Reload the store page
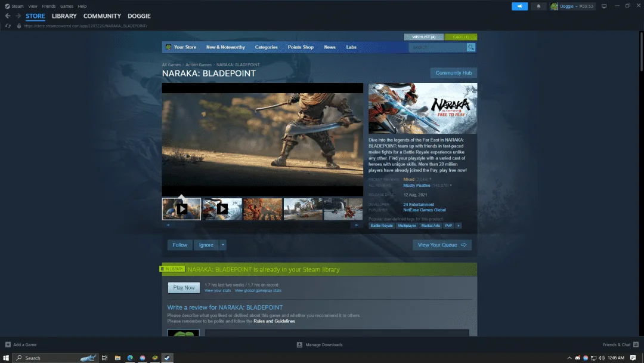This screenshot has height=363, width=644. tap(8, 26)
